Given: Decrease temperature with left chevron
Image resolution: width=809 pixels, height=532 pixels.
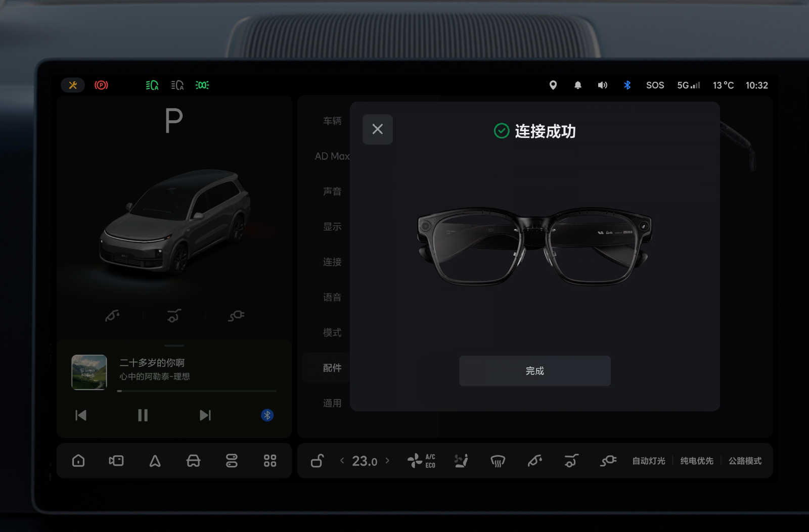Looking at the screenshot, I should click(342, 461).
